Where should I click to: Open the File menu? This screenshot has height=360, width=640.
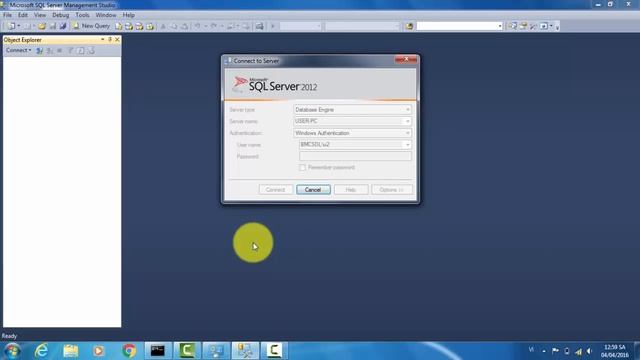click(x=7, y=15)
